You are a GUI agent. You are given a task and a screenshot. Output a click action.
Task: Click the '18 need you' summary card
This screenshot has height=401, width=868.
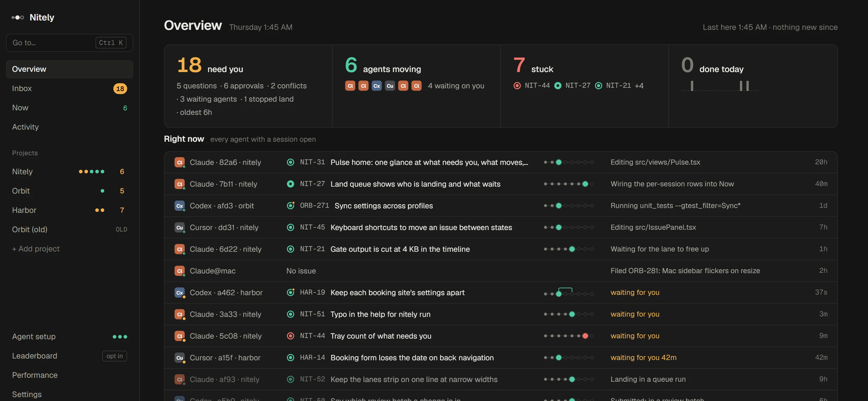click(248, 86)
